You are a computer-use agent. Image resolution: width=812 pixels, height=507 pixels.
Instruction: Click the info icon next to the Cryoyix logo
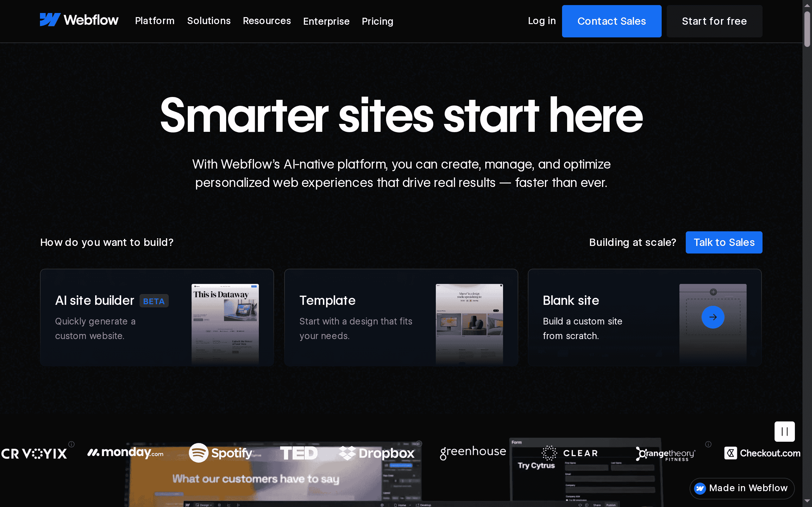[x=71, y=444]
